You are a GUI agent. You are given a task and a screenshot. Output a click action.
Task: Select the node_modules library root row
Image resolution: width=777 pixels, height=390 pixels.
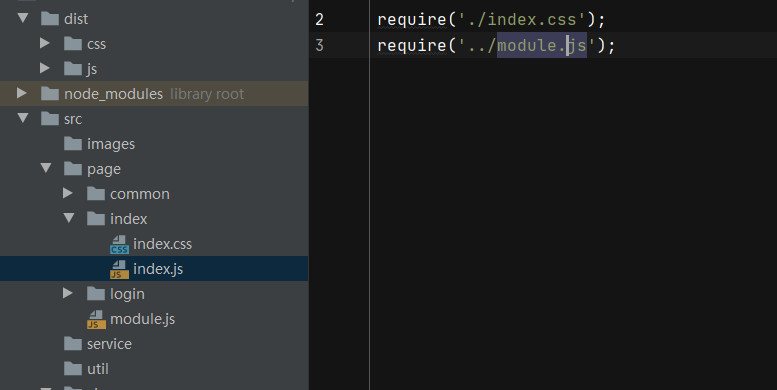[x=154, y=93]
